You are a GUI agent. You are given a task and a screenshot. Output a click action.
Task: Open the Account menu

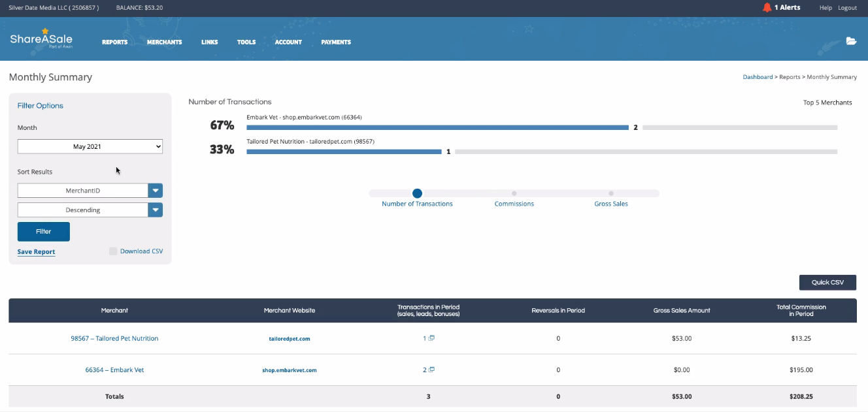288,42
